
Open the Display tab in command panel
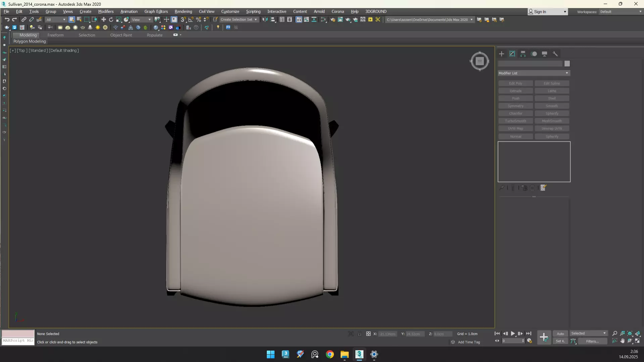[x=545, y=54]
